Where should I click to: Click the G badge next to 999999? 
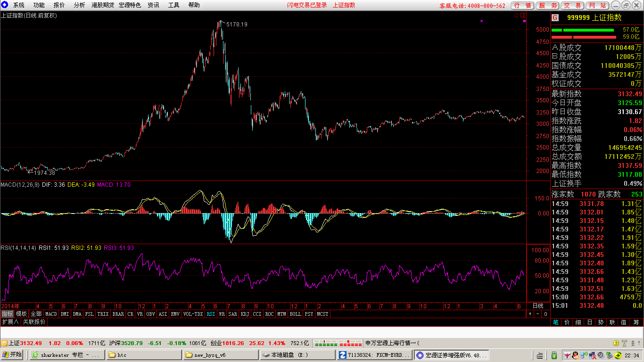[555, 17]
